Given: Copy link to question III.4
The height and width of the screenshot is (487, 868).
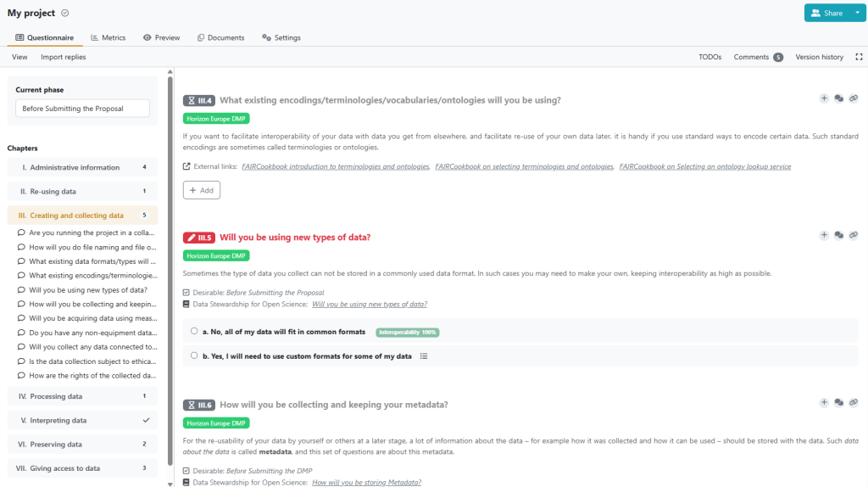Looking at the screenshot, I should [854, 98].
